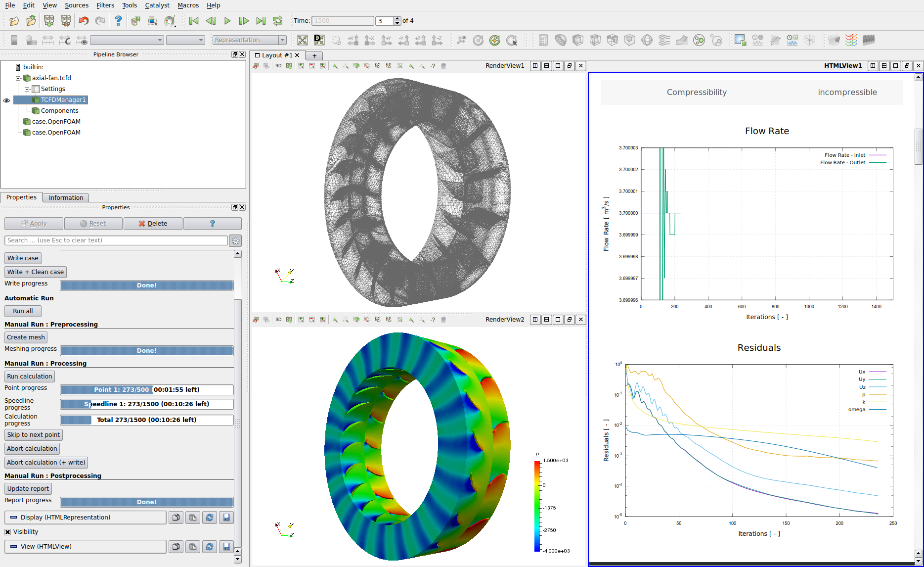The image size is (924, 567).
Task: Toggle advanced properties gear button
Action: pos(236,241)
